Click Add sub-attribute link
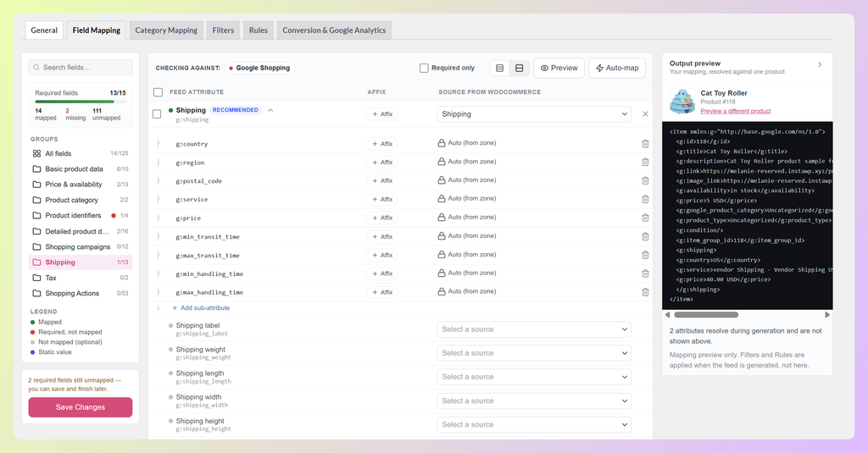This screenshot has width=868, height=453. (201, 308)
